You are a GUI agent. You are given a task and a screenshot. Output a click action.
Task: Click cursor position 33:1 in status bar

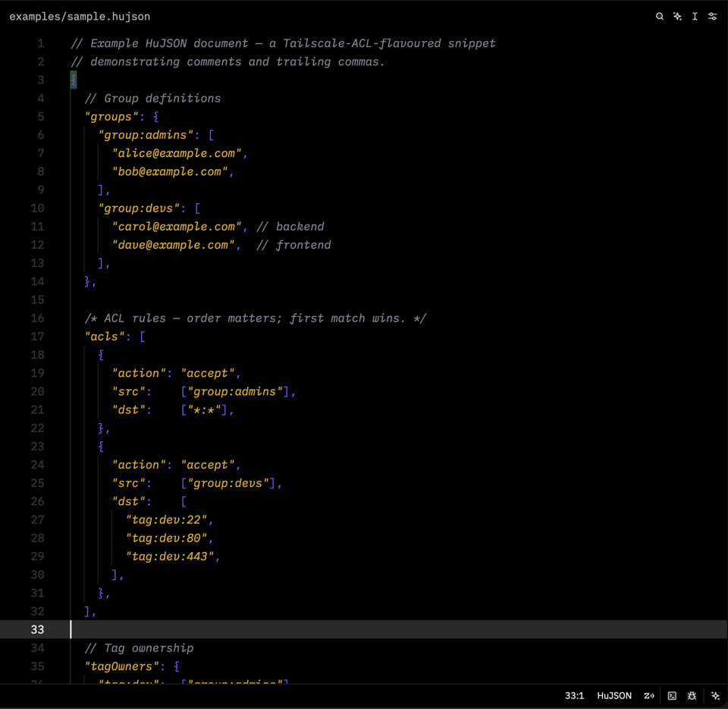574,695
